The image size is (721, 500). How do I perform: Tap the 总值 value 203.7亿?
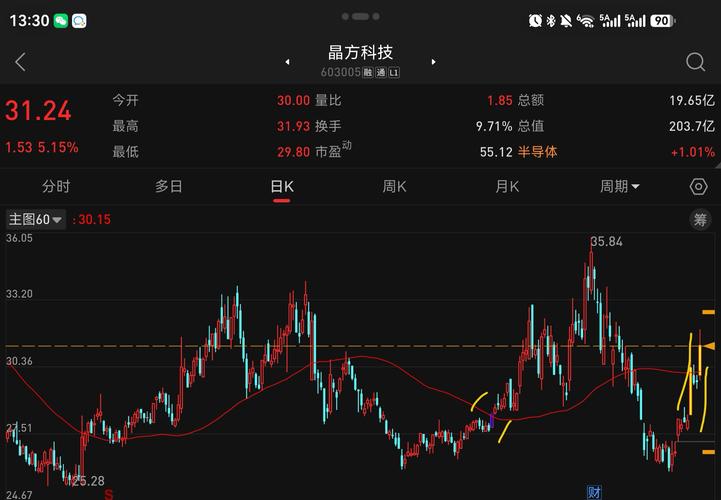tap(692, 126)
